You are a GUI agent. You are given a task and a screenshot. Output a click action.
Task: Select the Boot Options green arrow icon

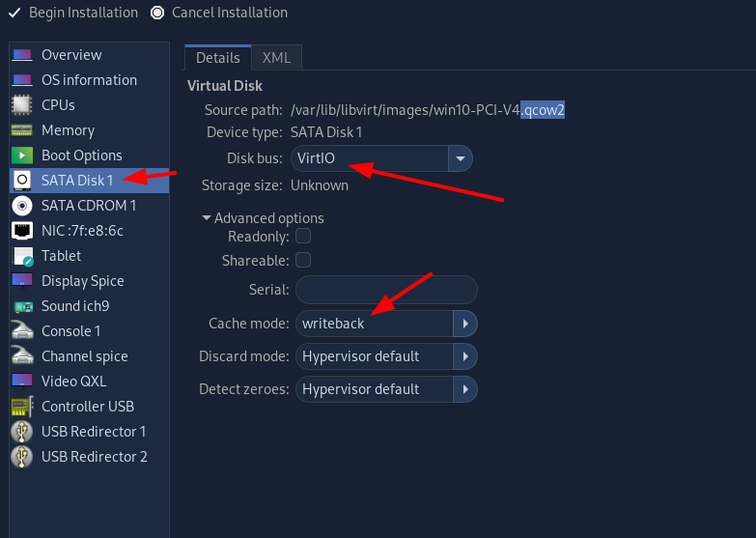[x=21, y=156]
